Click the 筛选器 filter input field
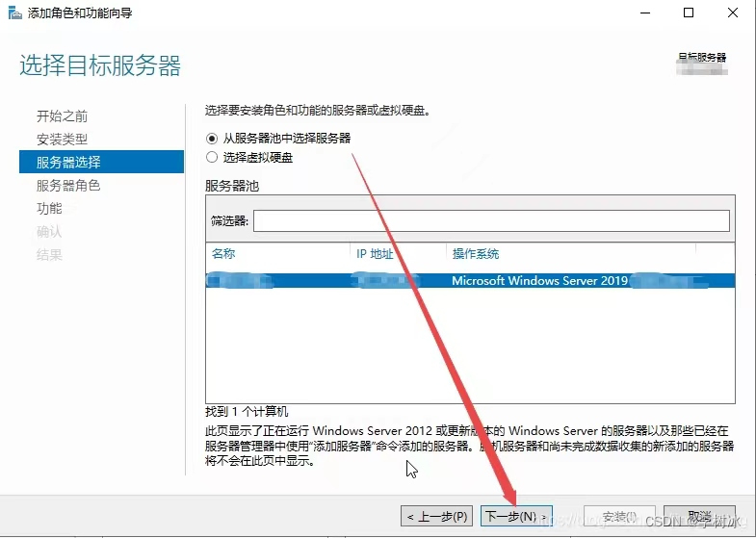756x538 pixels. (x=491, y=221)
